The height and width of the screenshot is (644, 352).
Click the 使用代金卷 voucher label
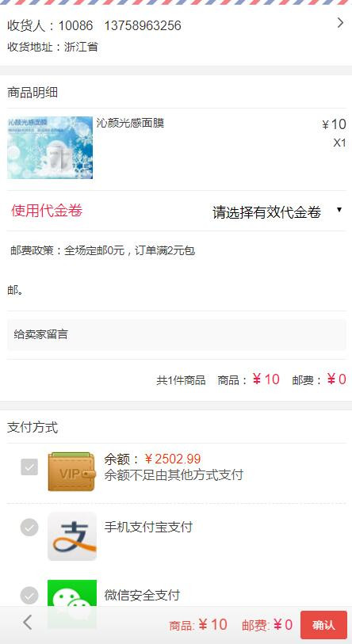click(x=47, y=210)
